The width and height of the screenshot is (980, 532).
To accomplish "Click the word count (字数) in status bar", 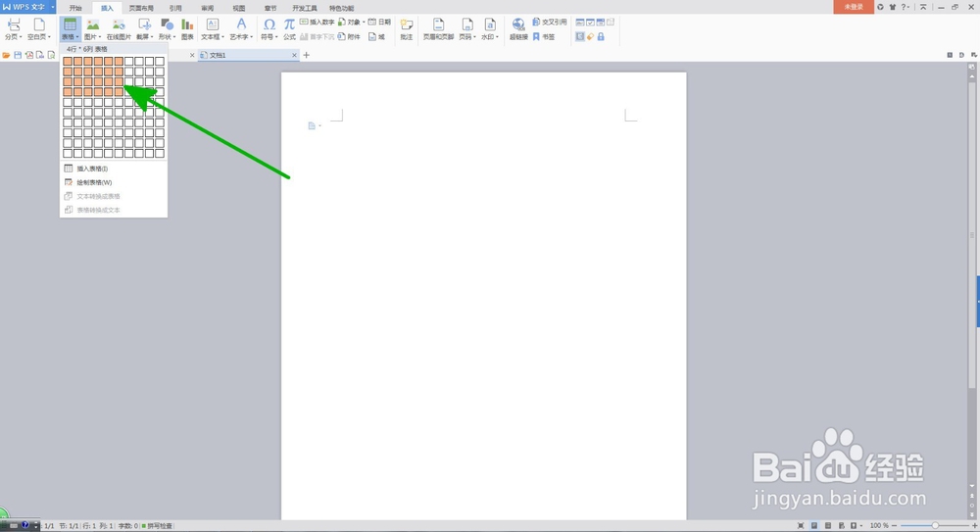I will pyautogui.click(x=126, y=526).
